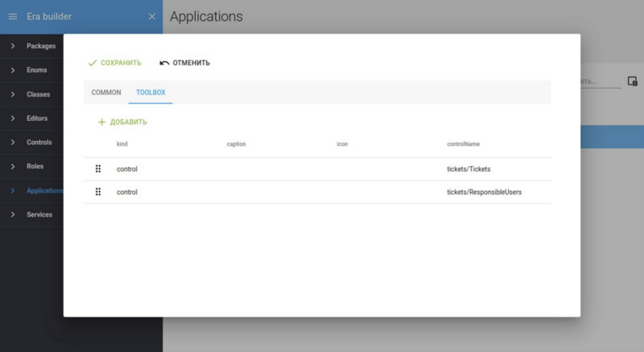Switch to the COMMON tab

tap(106, 93)
